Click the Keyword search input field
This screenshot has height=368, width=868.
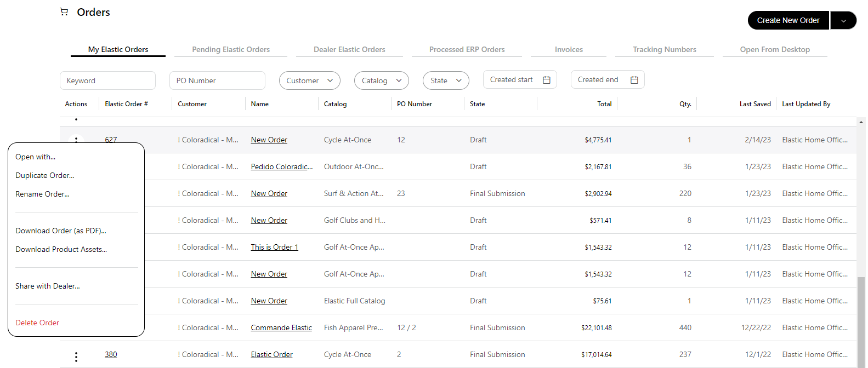pos(107,81)
